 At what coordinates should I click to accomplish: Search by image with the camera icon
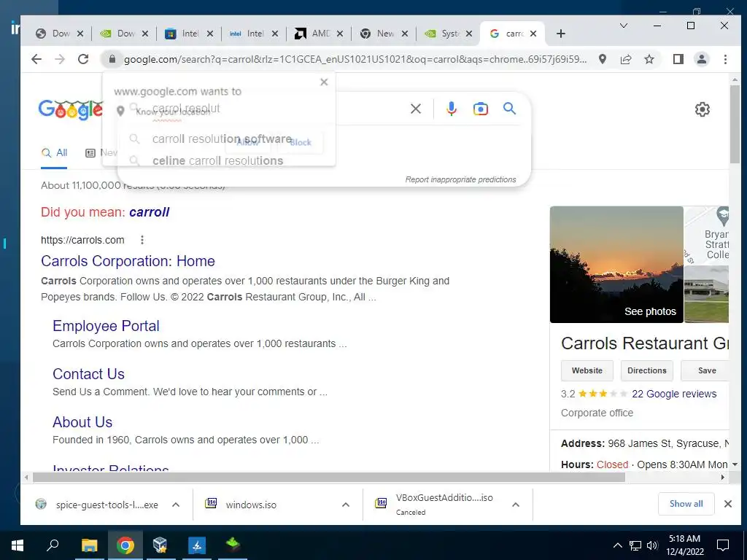pyautogui.click(x=480, y=109)
